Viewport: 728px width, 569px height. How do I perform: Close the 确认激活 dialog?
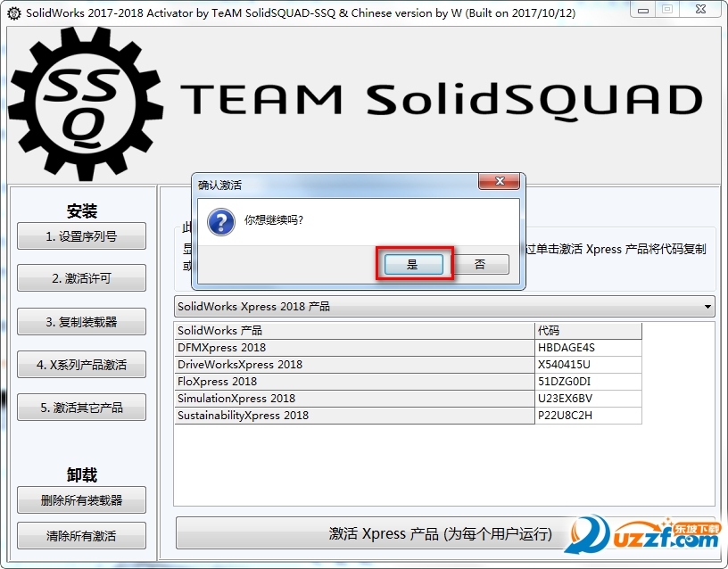point(499,181)
